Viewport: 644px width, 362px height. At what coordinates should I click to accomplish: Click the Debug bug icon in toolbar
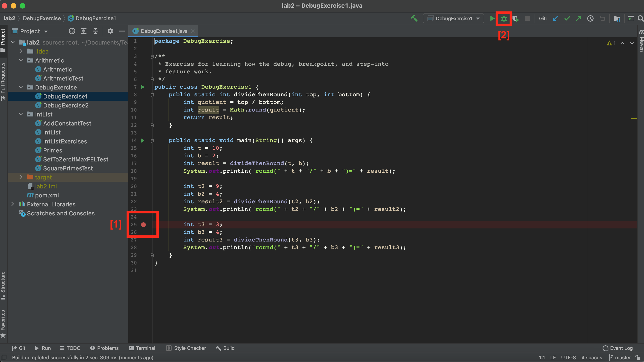(503, 18)
